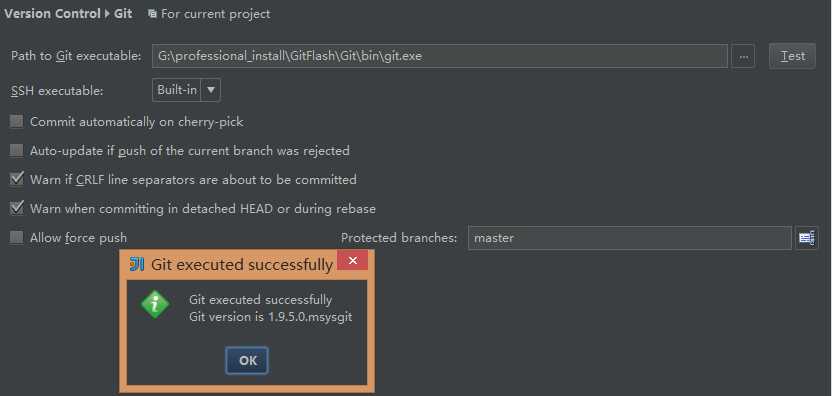This screenshot has height=396, width=832.
Task: Click the browse ellipsis button beside Git path
Action: coord(743,56)
